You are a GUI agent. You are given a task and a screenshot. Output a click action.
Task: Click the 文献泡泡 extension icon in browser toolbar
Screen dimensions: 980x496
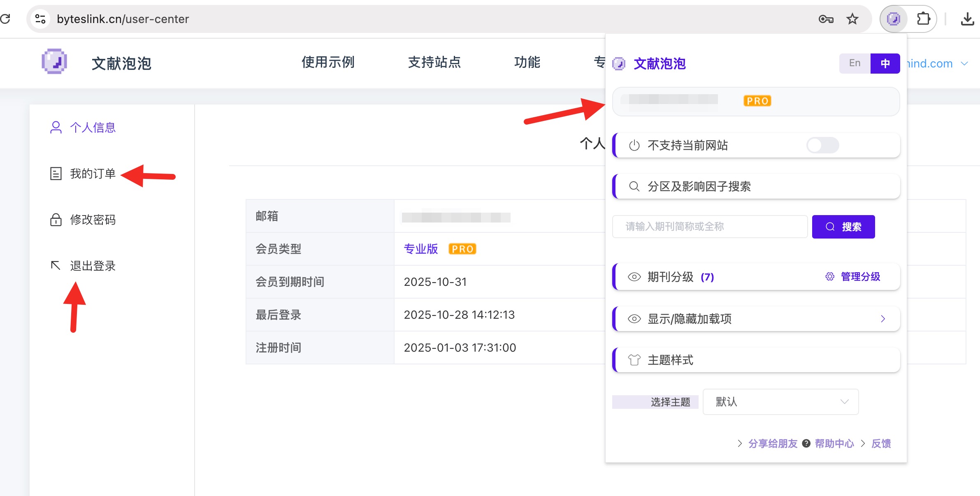coord(893,19)
